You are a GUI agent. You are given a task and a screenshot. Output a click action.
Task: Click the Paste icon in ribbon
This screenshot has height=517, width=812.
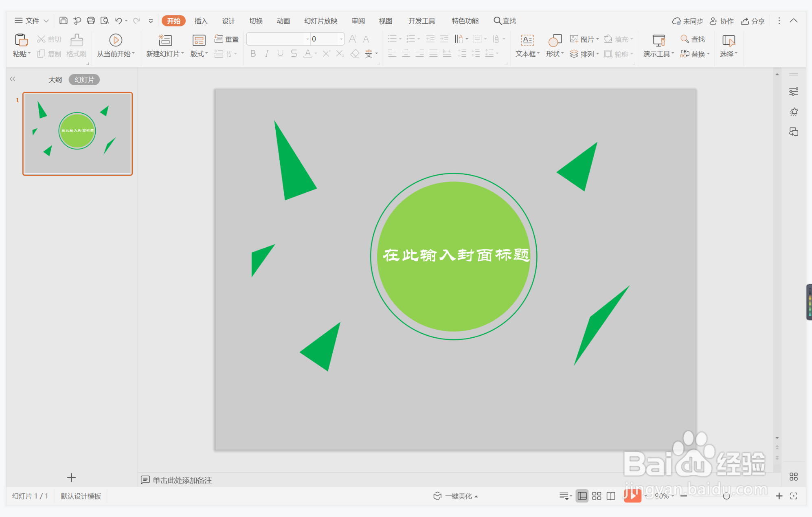point(21,40)
